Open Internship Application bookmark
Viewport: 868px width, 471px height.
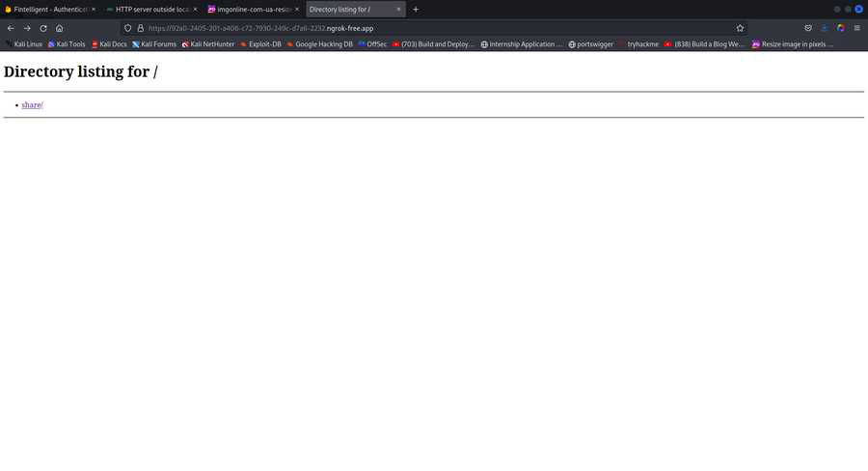[x=522, y=44]
